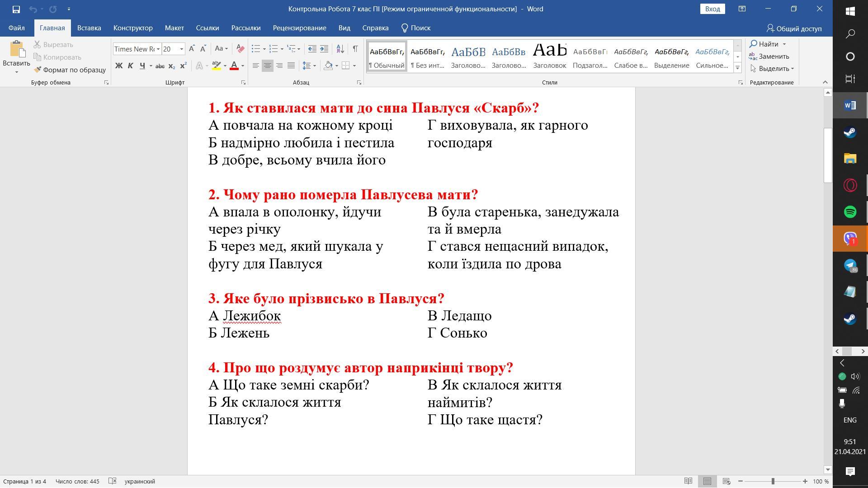Open File Explorer from the taskbar
Image resolution: width=868 pixels, height=488 pixels.
(850, 159)
